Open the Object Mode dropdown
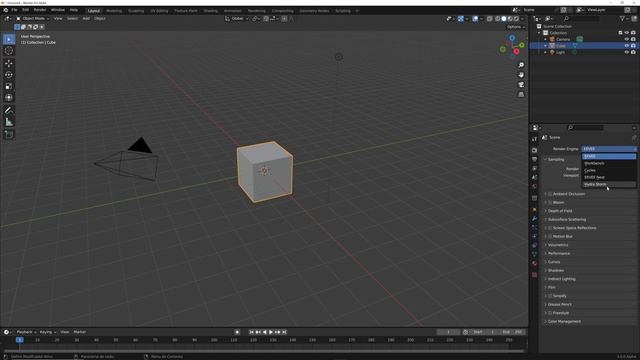Viewport: 640px width, 360px height. click(x=33, y=18)
